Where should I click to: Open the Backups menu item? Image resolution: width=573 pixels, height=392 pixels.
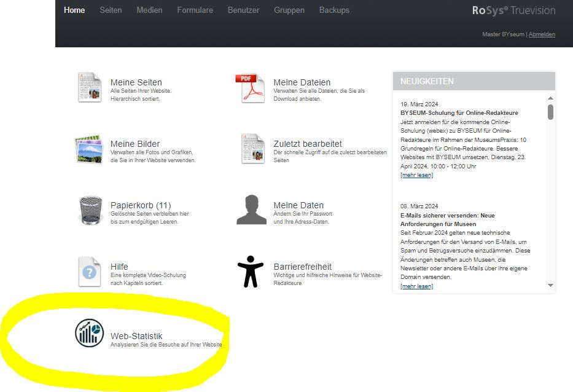[334, 10]
